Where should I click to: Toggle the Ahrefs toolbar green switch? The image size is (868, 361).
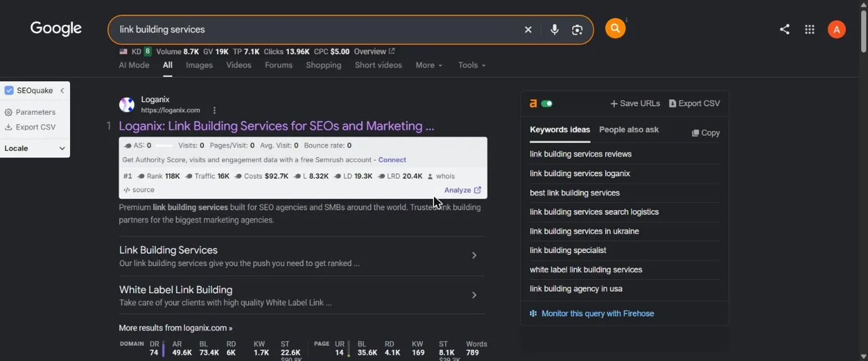[x=547, y=104]
